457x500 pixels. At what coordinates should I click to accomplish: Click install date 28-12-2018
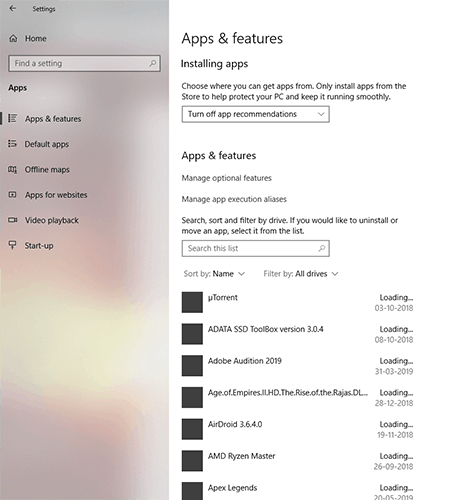point(394,403)
